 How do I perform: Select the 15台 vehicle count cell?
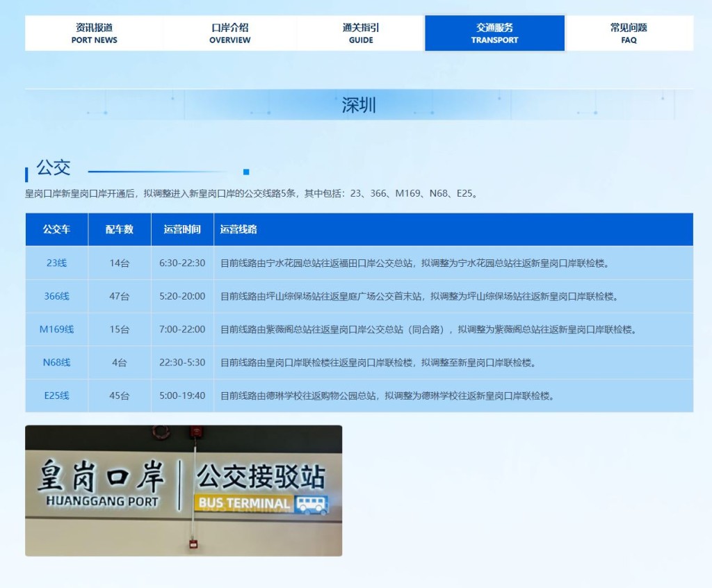(120, 329)
